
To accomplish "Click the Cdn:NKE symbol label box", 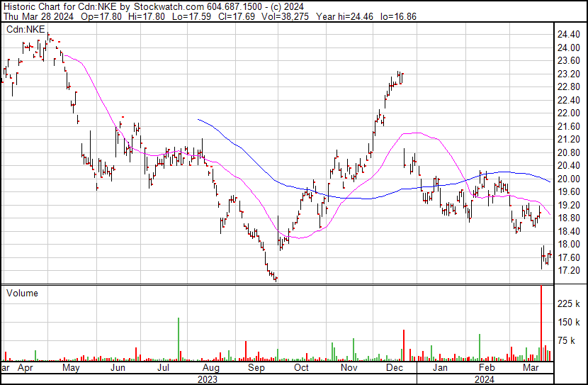I will point(25,28).
